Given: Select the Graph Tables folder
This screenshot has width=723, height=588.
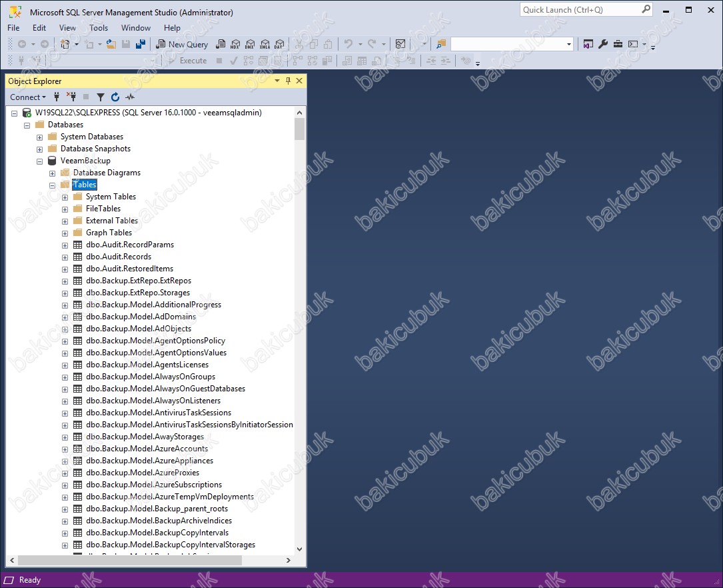Looking at the screenshot, I should coord(109,233).
